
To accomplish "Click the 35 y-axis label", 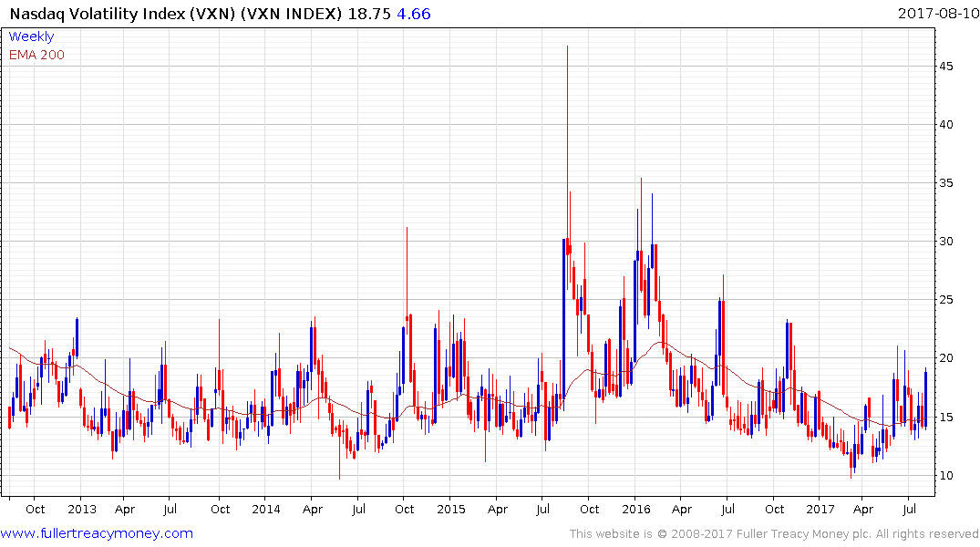I will (945, 183).
